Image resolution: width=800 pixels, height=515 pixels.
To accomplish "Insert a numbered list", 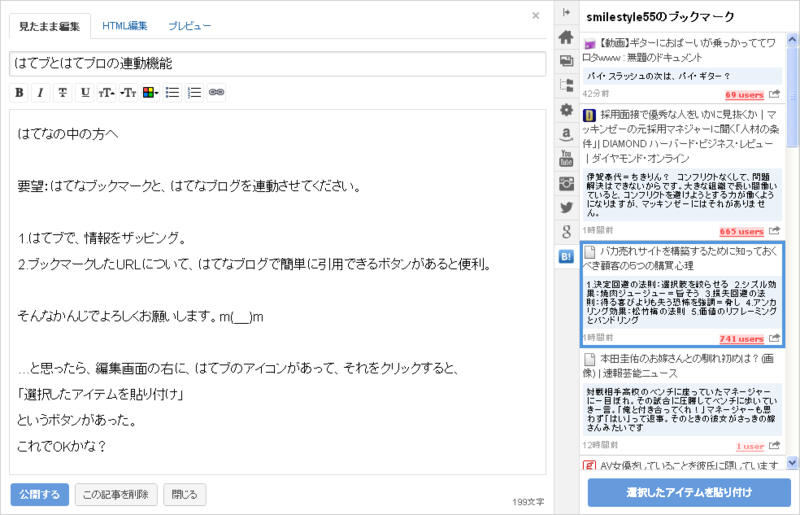I will point(194,92).
